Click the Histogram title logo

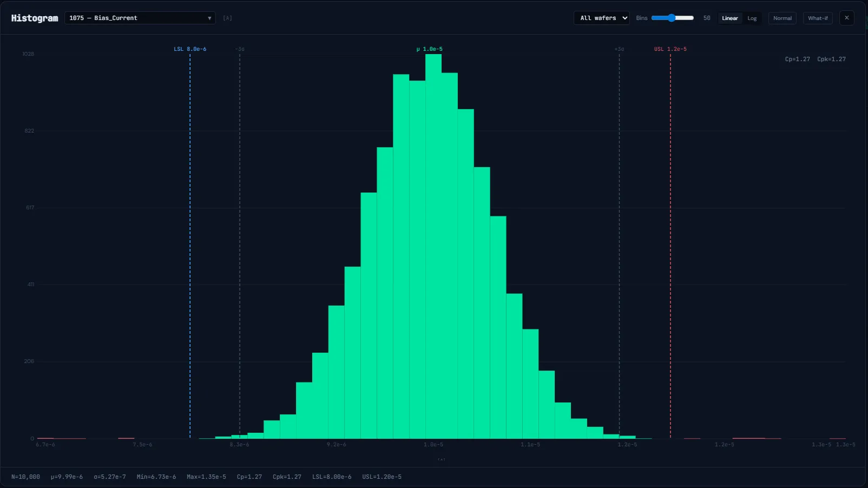[x=34, y=18]
